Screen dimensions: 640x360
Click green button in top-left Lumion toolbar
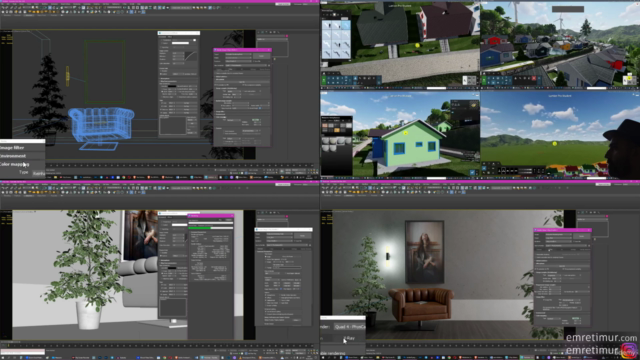[x=324, y=80]
